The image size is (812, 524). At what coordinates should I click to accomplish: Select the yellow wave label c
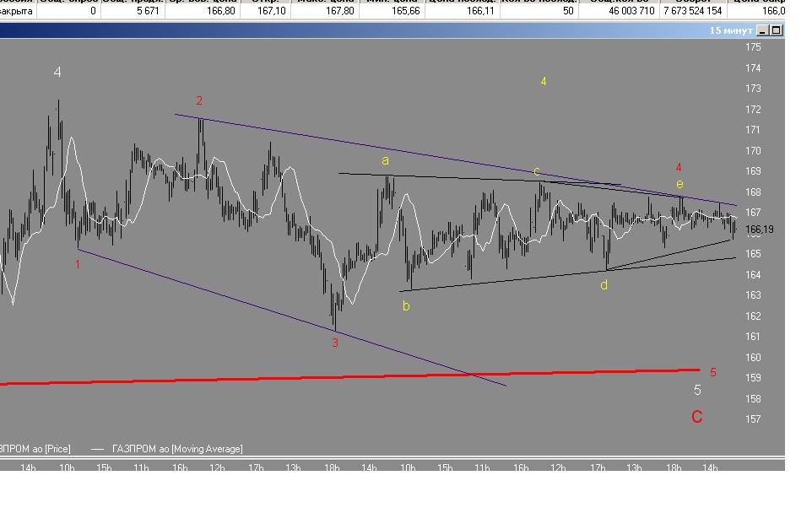pos(537,171)
